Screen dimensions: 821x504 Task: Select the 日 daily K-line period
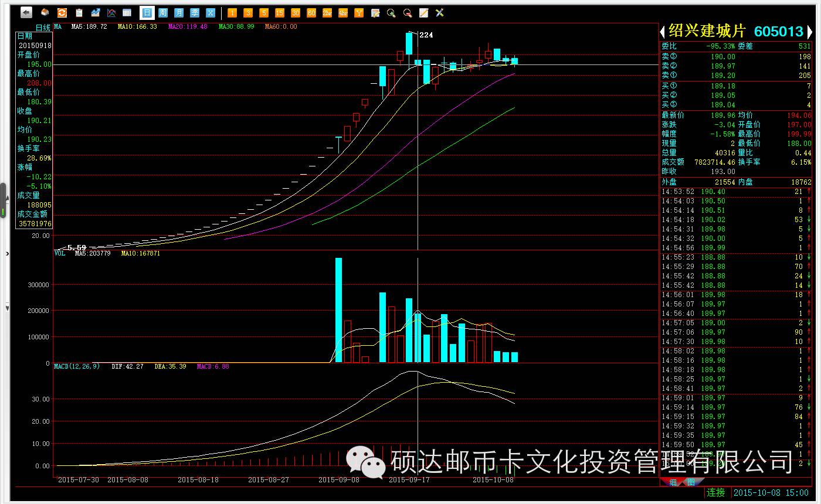(x=147, y=12)
